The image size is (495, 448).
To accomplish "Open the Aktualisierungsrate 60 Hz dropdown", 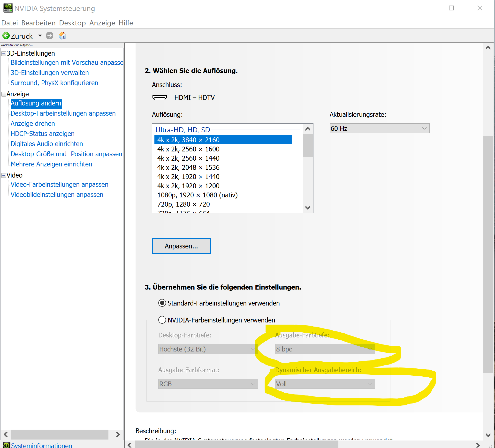I will (379, 128).
